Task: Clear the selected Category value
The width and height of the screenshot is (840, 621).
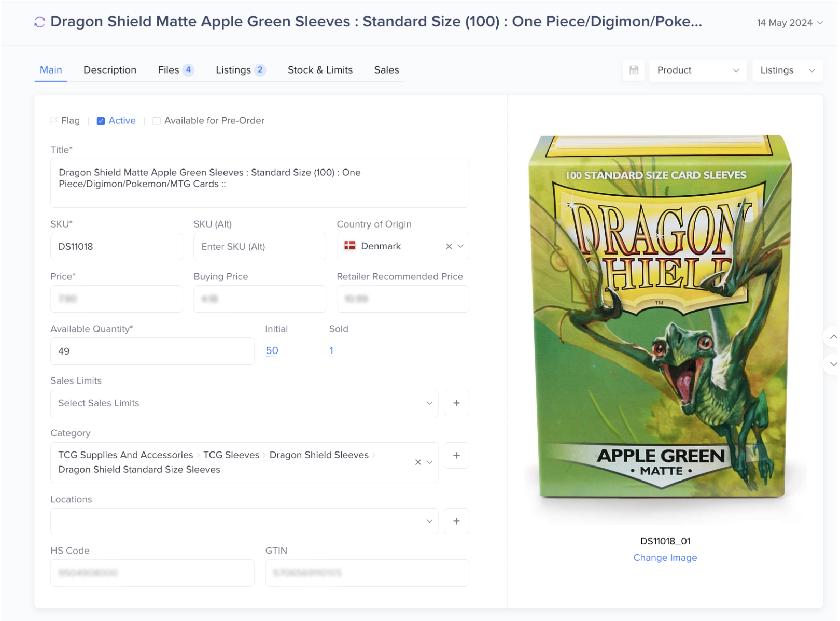Action: [418, 462]
